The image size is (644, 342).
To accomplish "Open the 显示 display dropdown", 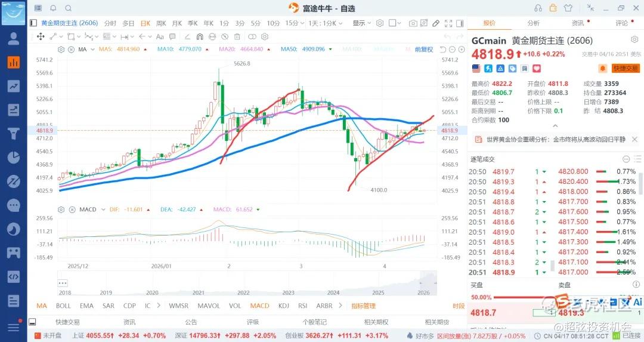I will pyautogui.click(x=361, y=23).
